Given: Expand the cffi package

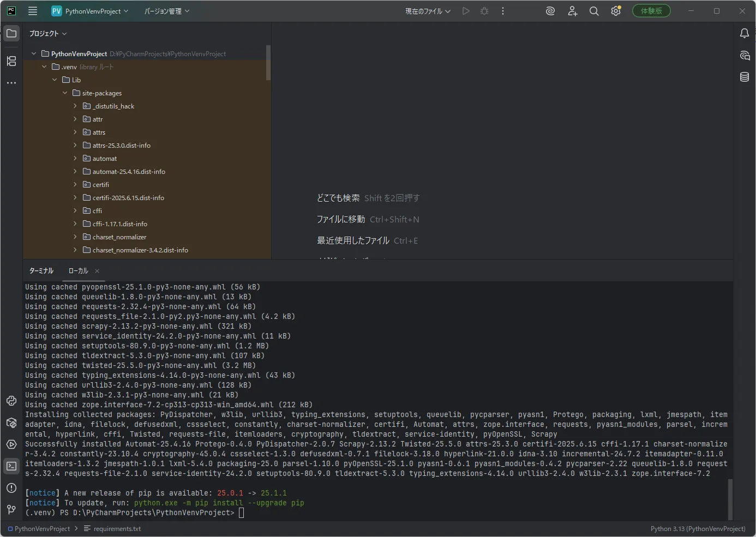Looking at the screenshot, I should [75, 210].
